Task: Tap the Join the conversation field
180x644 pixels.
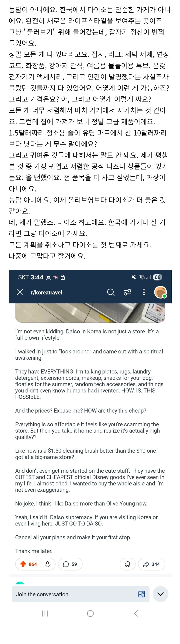Action: pyautogui.click(x=75, y=594)
